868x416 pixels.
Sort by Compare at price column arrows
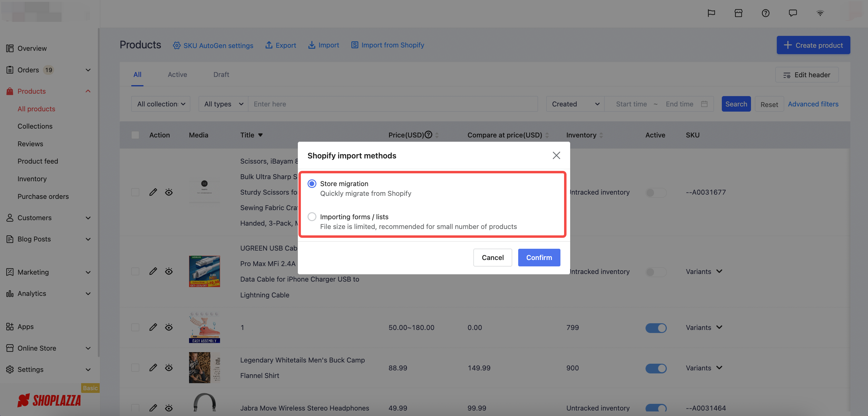tap(547, 135)
